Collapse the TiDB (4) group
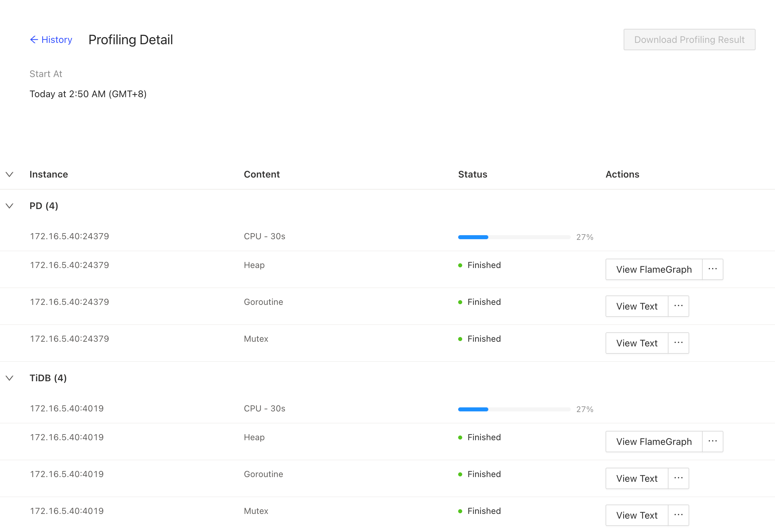Image resolution: width=775 pixels, height=532 pixels. [x=10, y=378]
